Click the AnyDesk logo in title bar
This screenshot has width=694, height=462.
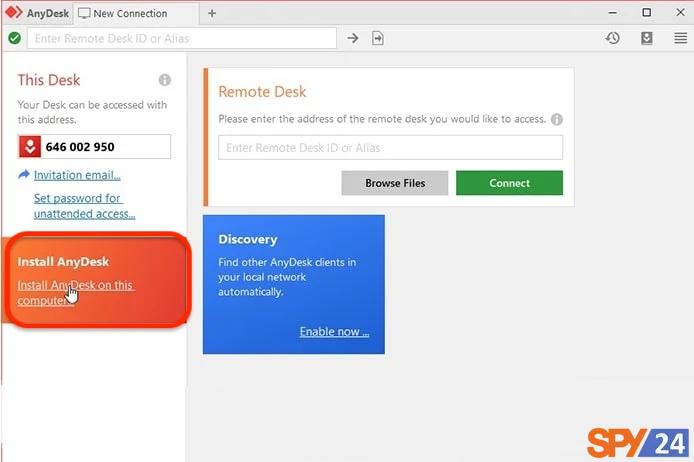click(14, 12)
